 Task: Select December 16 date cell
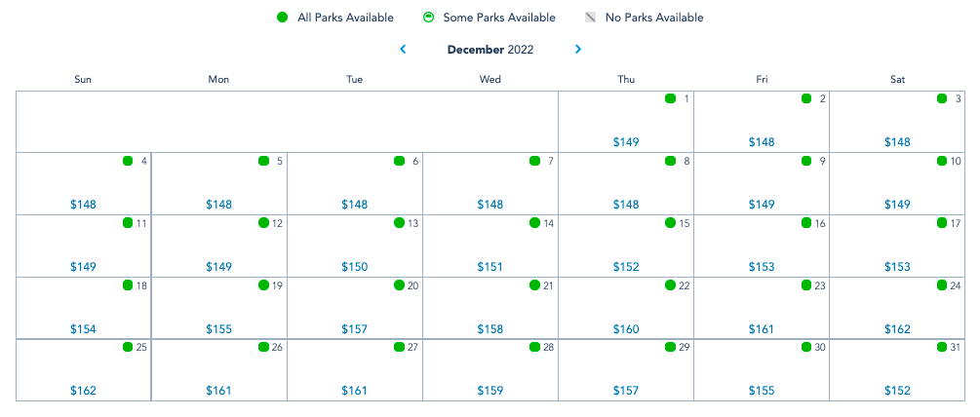coord(762,245)
